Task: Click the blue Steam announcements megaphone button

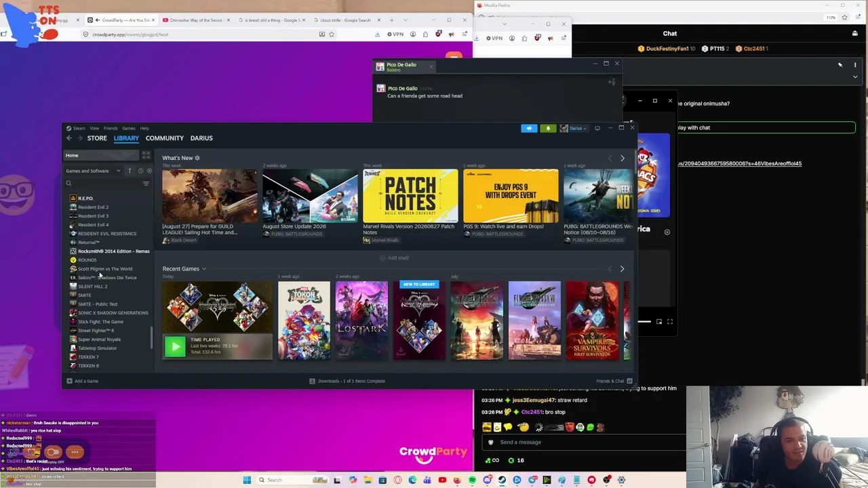Action: coord(529,128)
